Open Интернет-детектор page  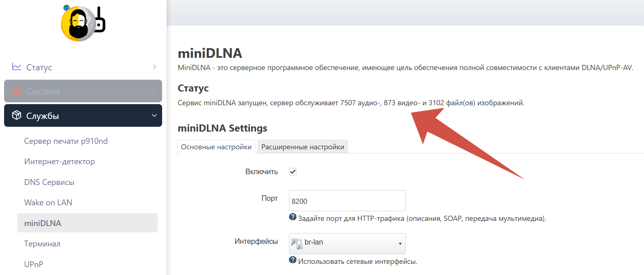(60, 162)
